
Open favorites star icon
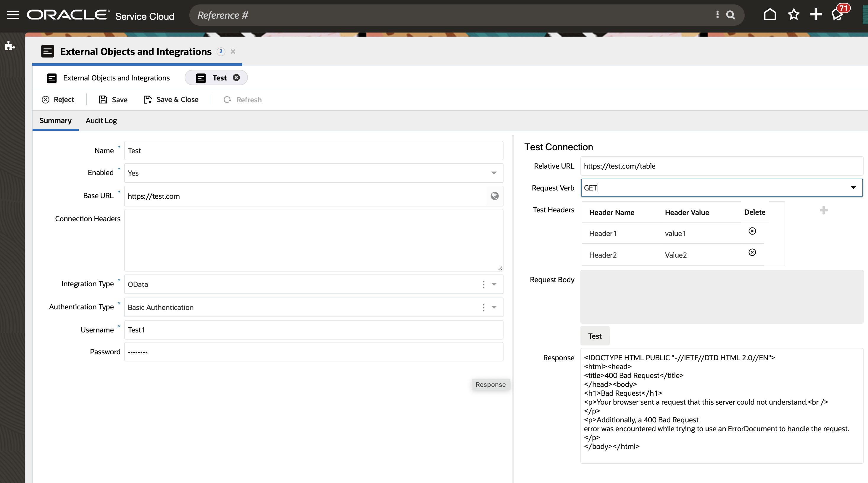click(793, 15)
